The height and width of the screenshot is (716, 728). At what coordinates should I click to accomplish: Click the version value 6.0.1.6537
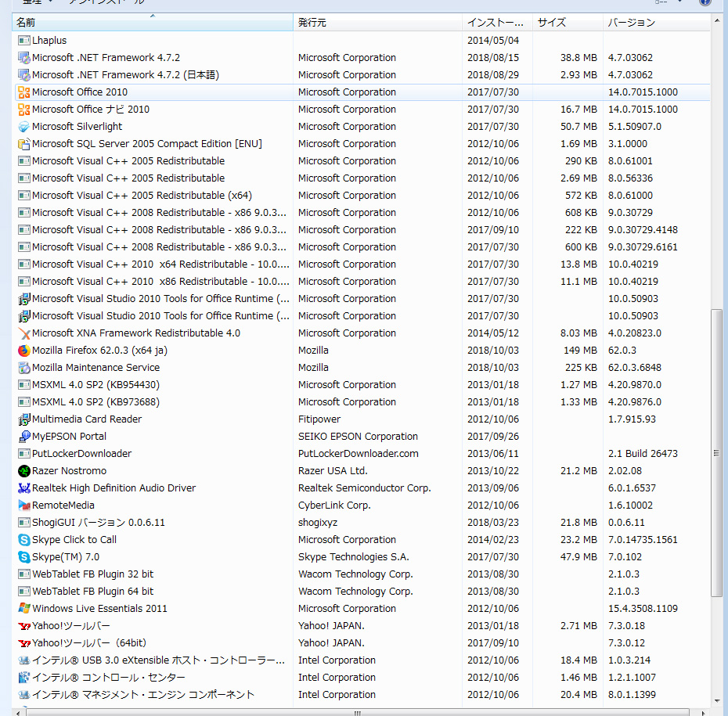[632, 488]
